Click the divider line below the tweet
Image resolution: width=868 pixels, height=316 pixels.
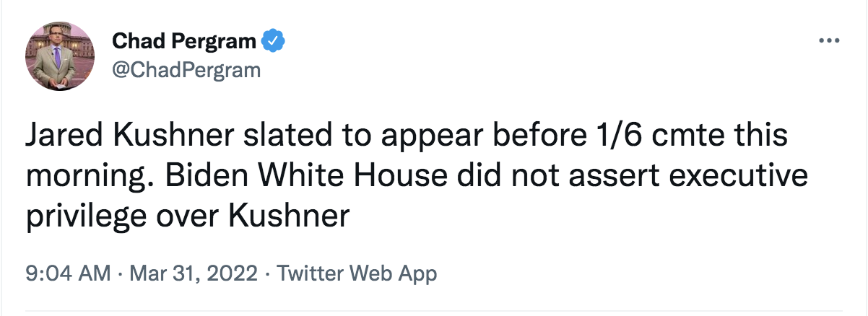coord(434,312)
